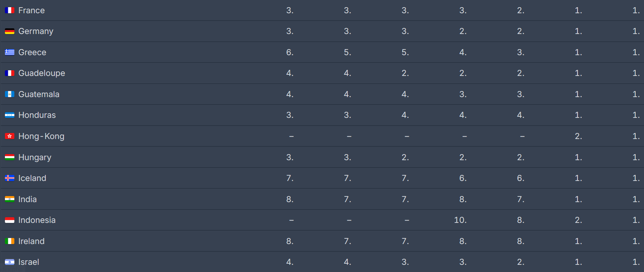Select the Iceland country name

point(32,178)
